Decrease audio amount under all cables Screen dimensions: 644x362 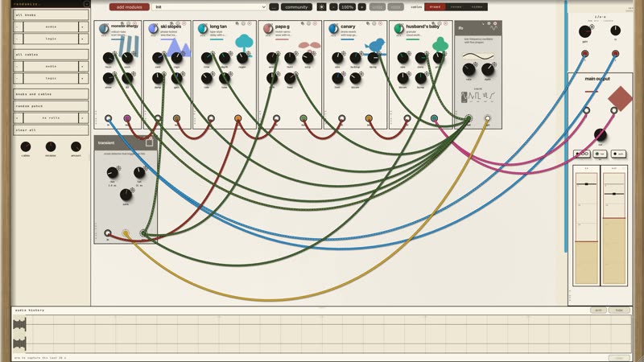(x=18, y=66)
